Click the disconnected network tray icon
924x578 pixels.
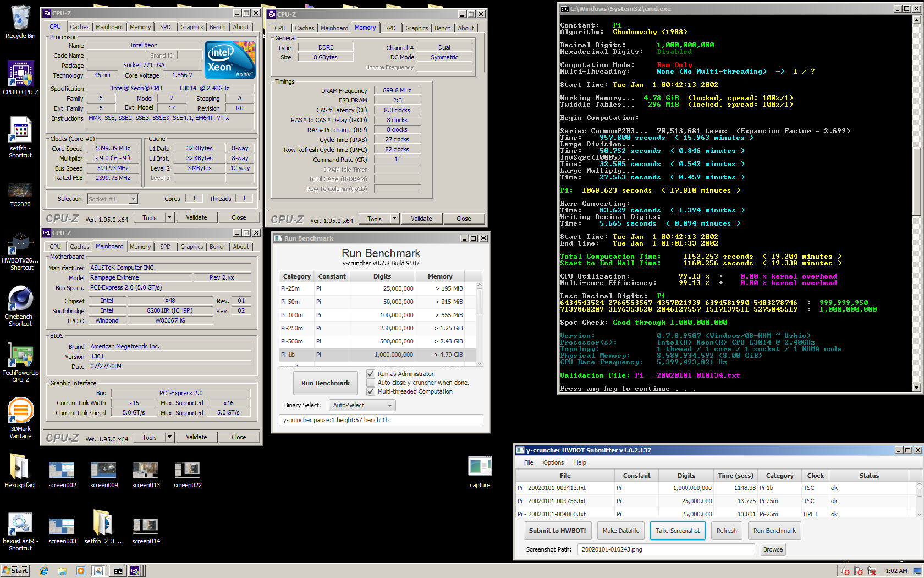(872, 571)
